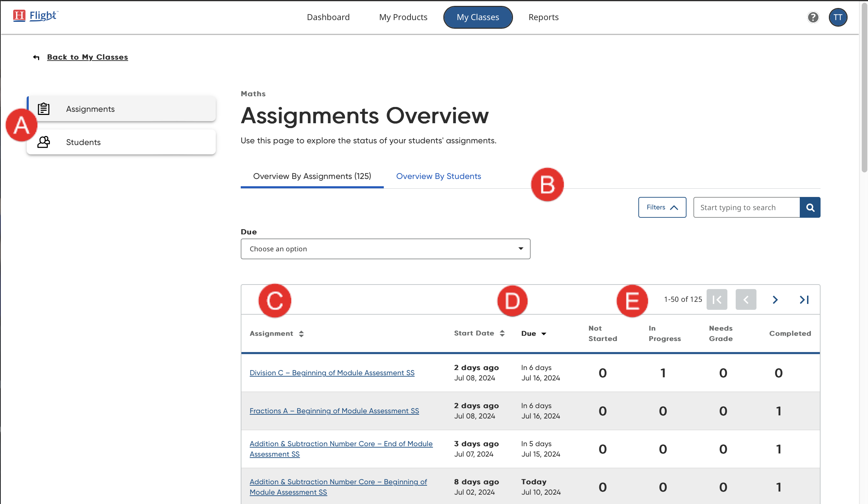Click the Assignments clipboard icon
This screenshot has width=868, height=504.
44,109
